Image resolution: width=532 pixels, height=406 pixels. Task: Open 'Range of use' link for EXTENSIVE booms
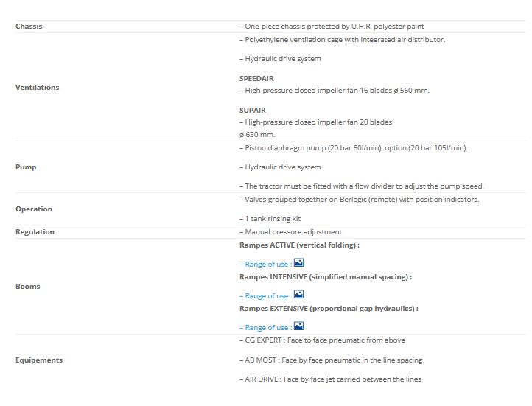tap(265, 328)
